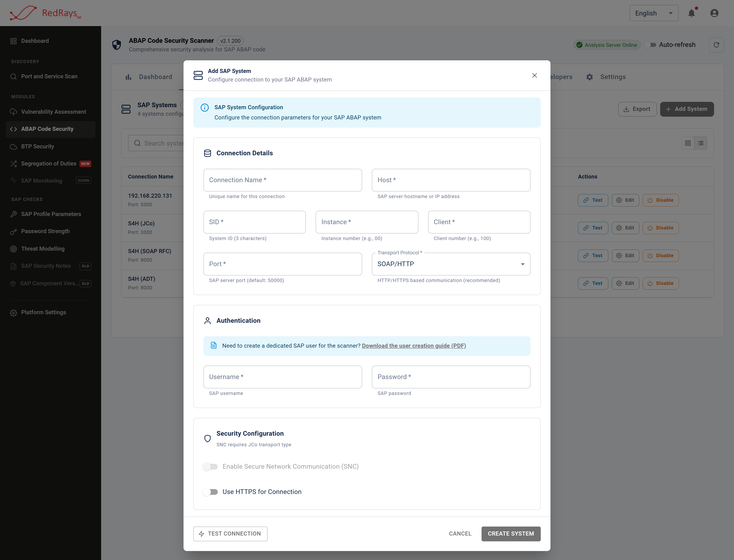Switch to grid view layout
The height and width of the screenshot is (560, 734).
(x=688, y=143)
